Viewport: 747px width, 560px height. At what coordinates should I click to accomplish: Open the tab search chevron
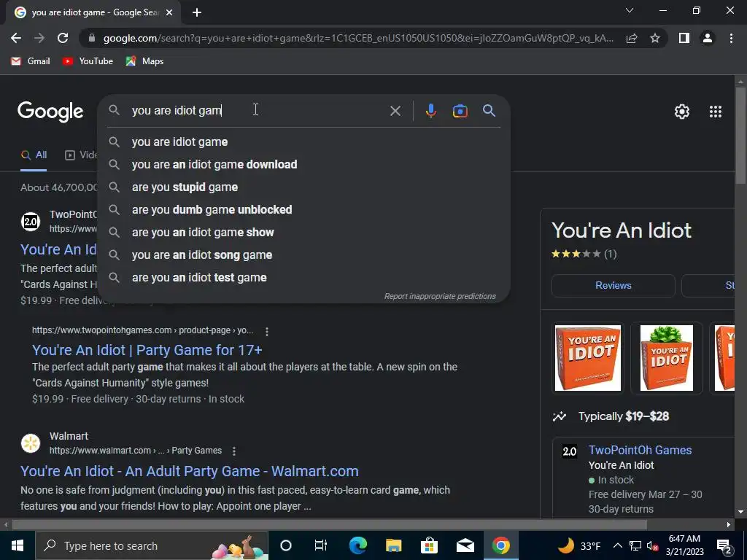coord(630,10)
